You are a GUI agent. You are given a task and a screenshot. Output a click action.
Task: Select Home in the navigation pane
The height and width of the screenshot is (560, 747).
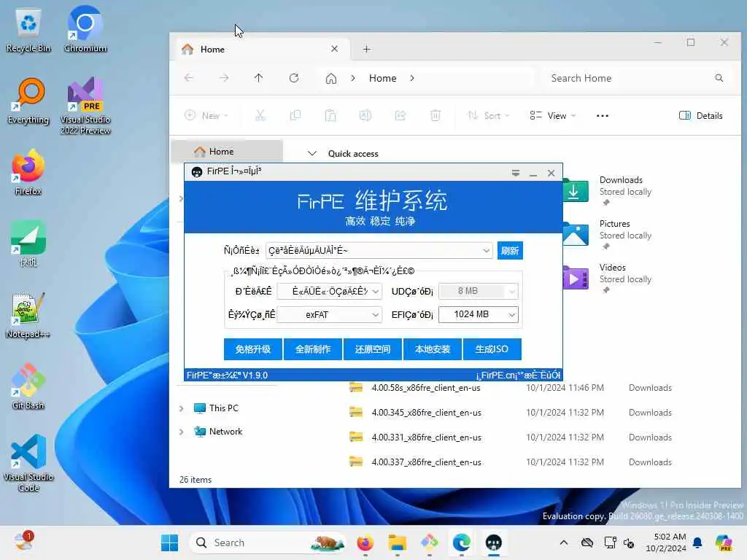[227, 152]
